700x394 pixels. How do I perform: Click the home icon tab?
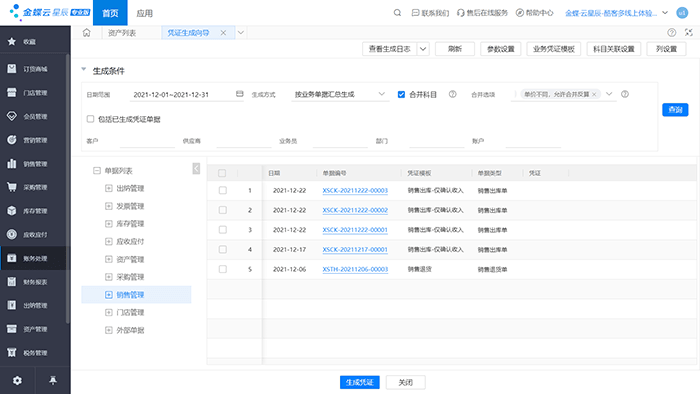pos(87,33)
